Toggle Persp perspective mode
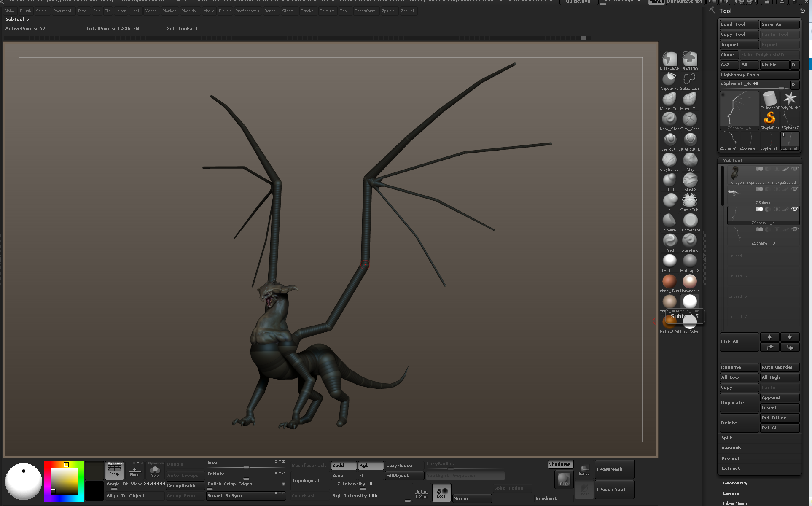812x506 pixels. point(115,471)
